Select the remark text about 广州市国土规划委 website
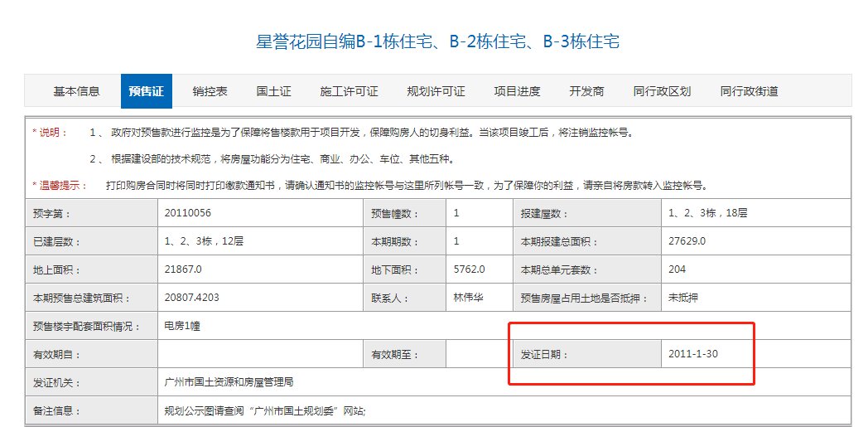 [265, 411]
